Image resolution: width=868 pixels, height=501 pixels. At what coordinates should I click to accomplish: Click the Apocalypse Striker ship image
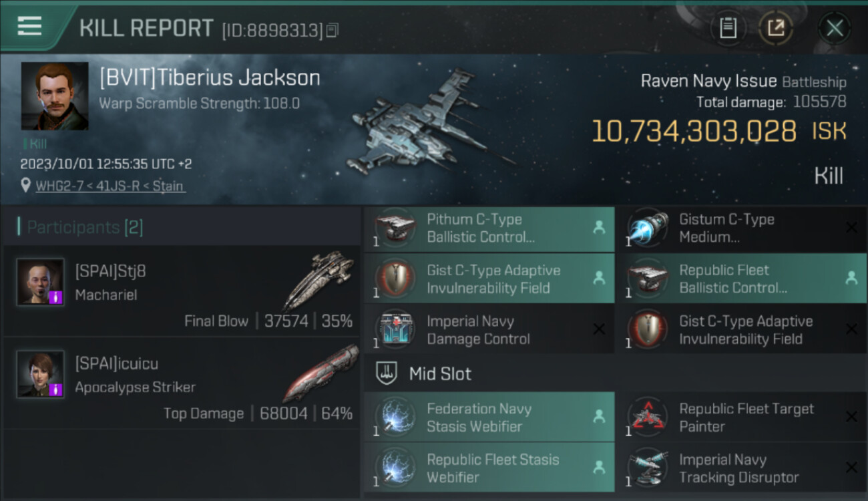coord(320,372)
